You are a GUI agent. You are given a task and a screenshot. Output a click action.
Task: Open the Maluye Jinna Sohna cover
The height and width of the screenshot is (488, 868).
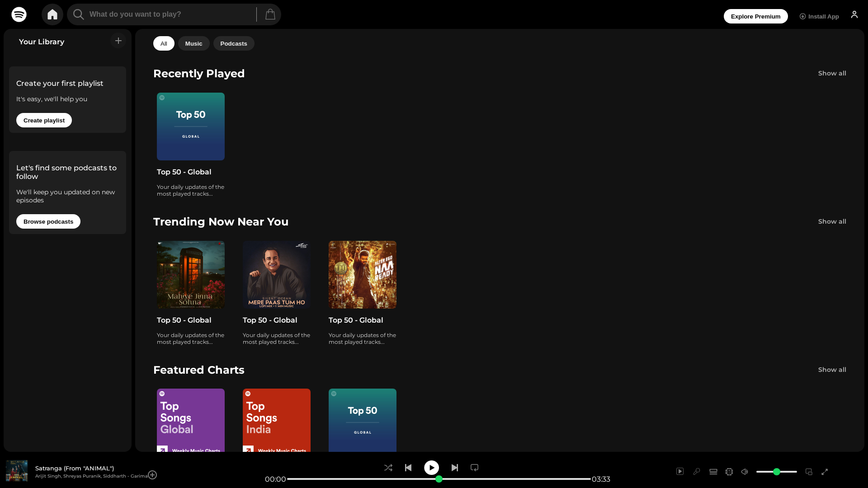[x=191, y=275]
